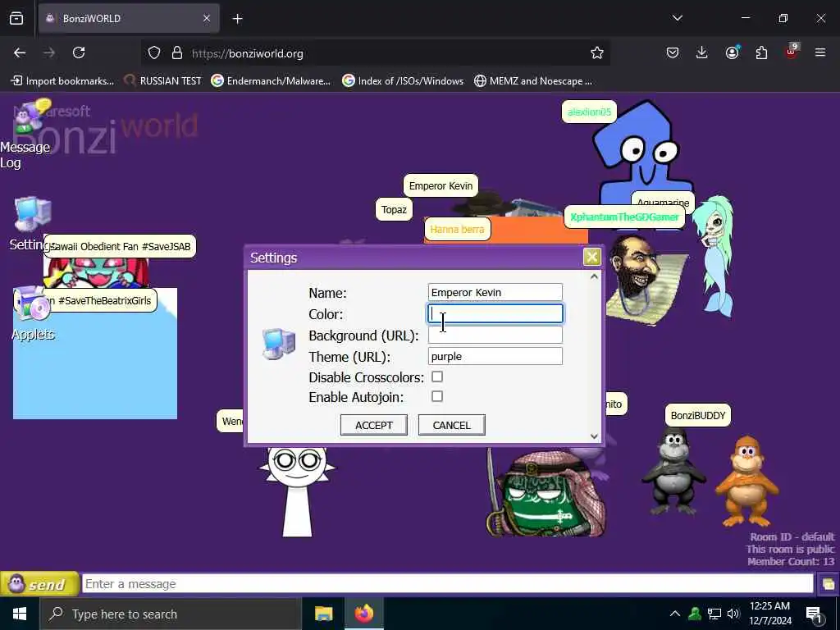Open Firefox View button
This screenshot has height=630, width=840.
(x=16, y=19)
